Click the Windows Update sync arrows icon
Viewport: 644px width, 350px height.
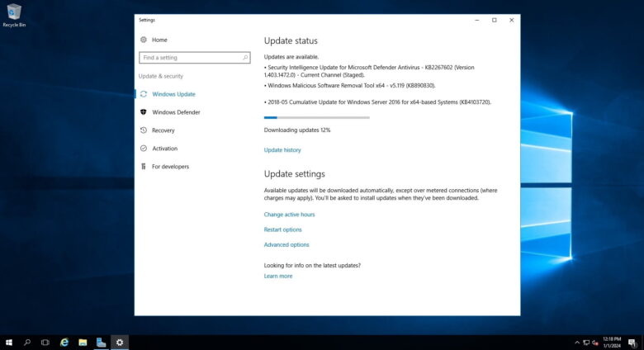click(x=144, y=94)
